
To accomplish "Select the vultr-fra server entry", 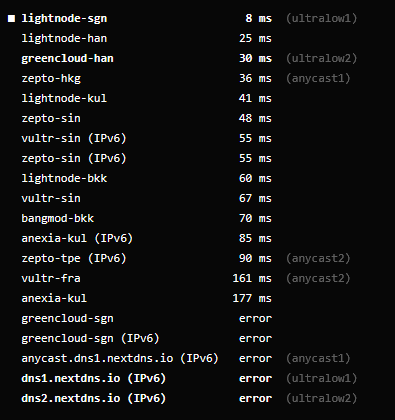I will [x=51, y=278].
